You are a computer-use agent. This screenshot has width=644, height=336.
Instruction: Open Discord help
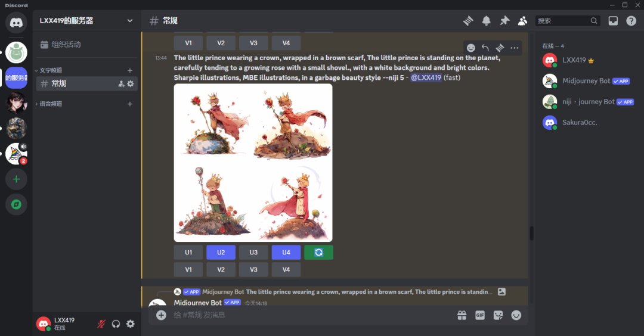point(631,21)
